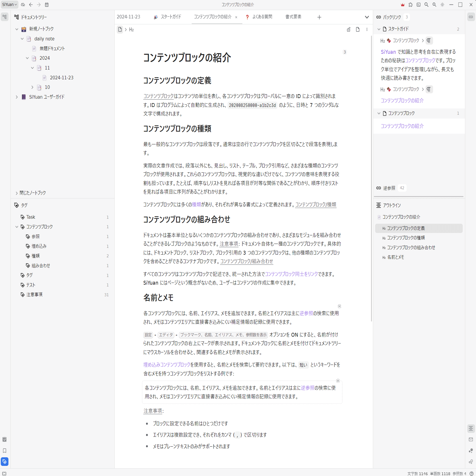Open the command palette icon

[419, 4]
